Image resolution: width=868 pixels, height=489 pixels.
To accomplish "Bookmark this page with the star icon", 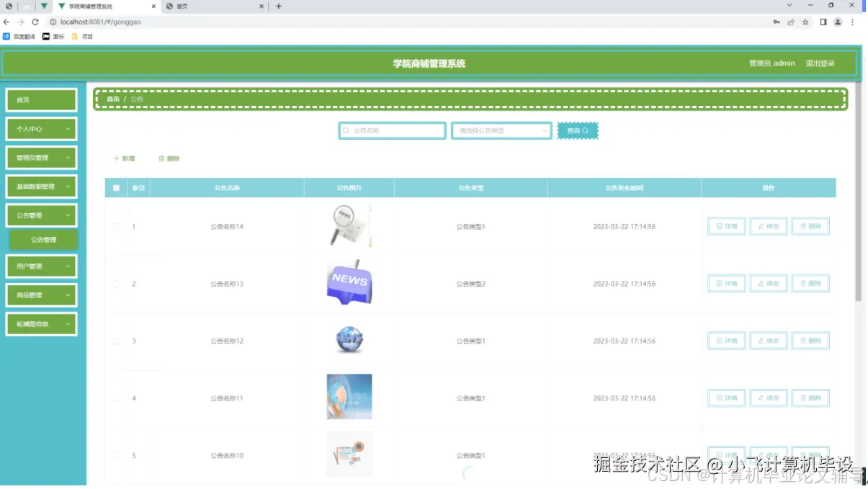I will (x=805, y=22).
